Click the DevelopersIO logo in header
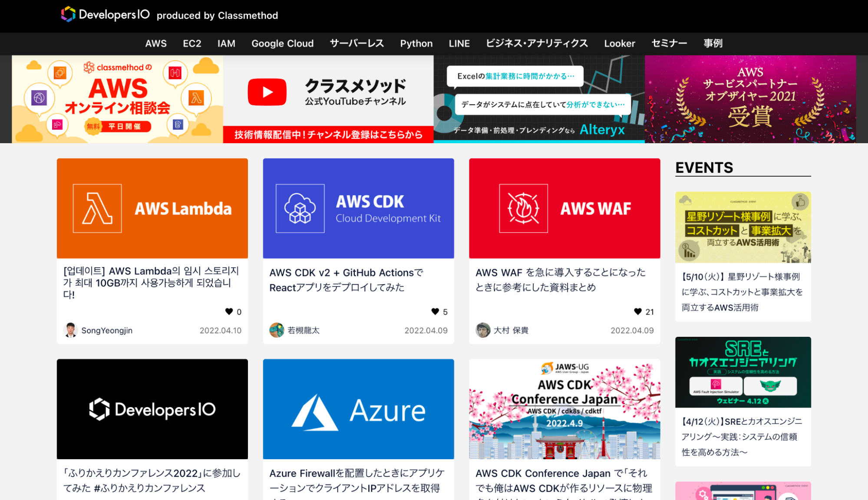The height and width of the screenshot is (500, 868). [106, 14]
